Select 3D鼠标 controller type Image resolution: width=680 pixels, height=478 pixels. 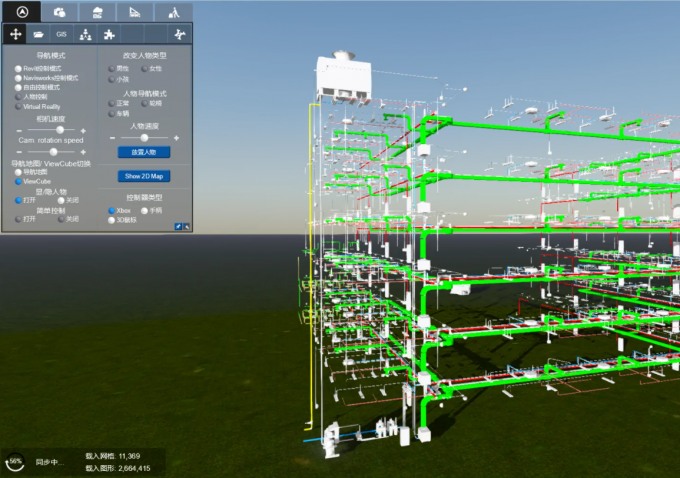111,220
